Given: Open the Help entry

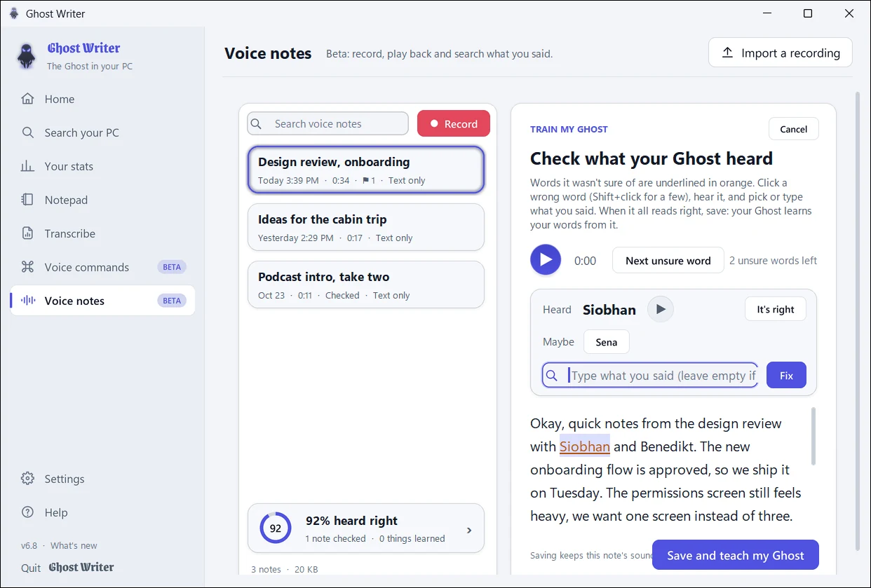Looking at the screenshot, I should point(102,512).
